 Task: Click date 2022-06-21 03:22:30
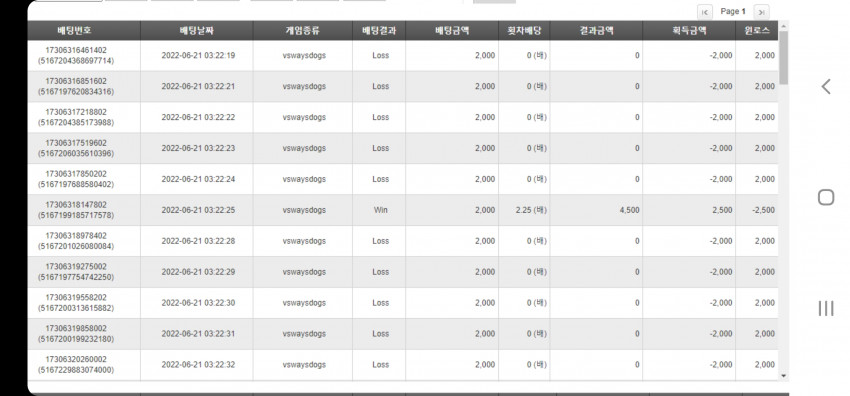point(198,303)
